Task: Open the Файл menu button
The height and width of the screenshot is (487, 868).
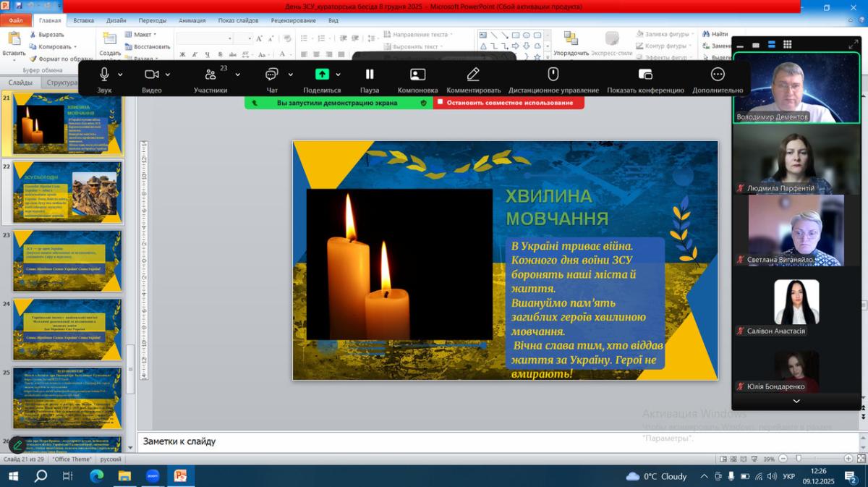Action: 15,21
